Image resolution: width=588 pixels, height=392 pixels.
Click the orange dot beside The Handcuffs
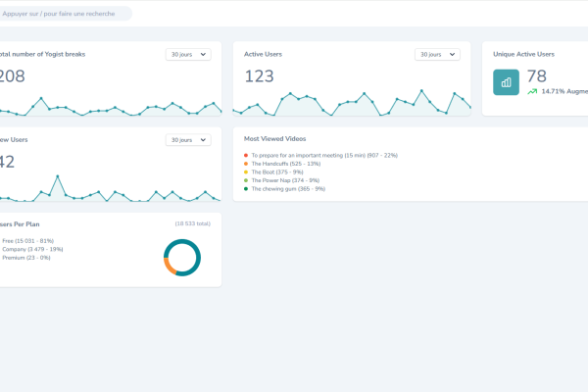coord(246,164)
